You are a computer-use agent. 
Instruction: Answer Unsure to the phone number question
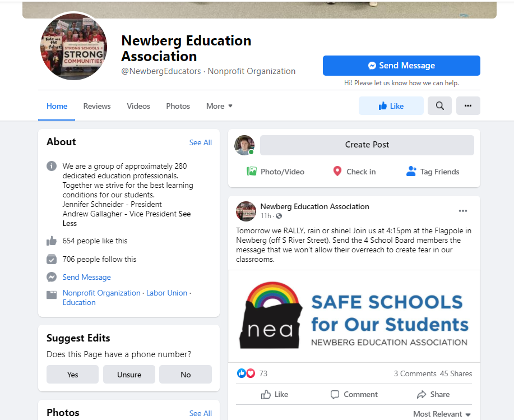pos(129,375)
